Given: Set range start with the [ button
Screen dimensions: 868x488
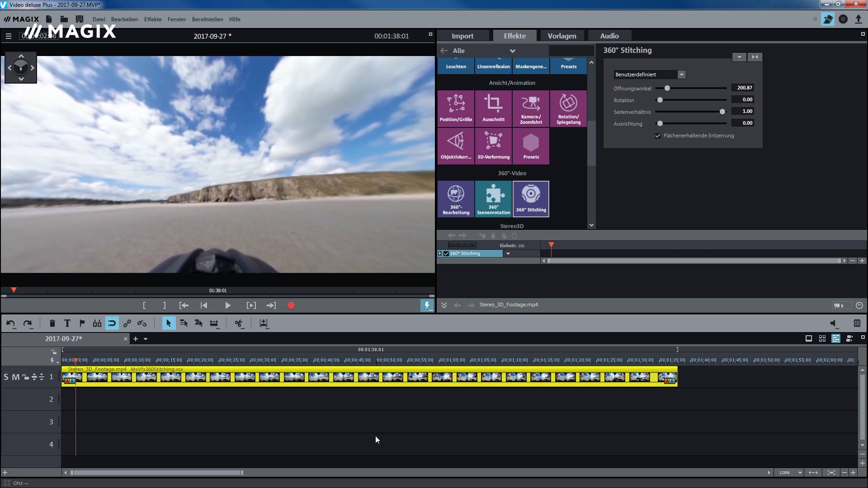Looking at the screenshot, I should (x=144, y=306).
